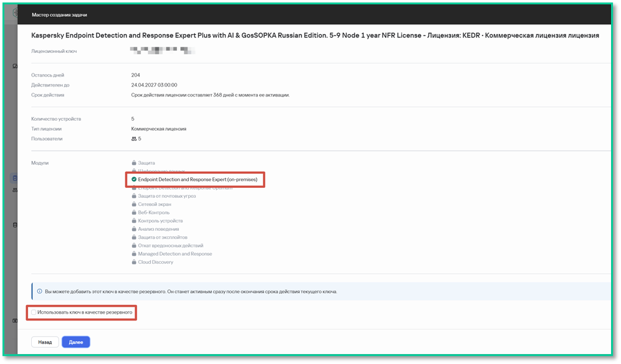The width and height of the screenshot is (621, 364).
Task: Enable Использовать ключ в качестве резервного checkbox
Action: tap(34, 312)
